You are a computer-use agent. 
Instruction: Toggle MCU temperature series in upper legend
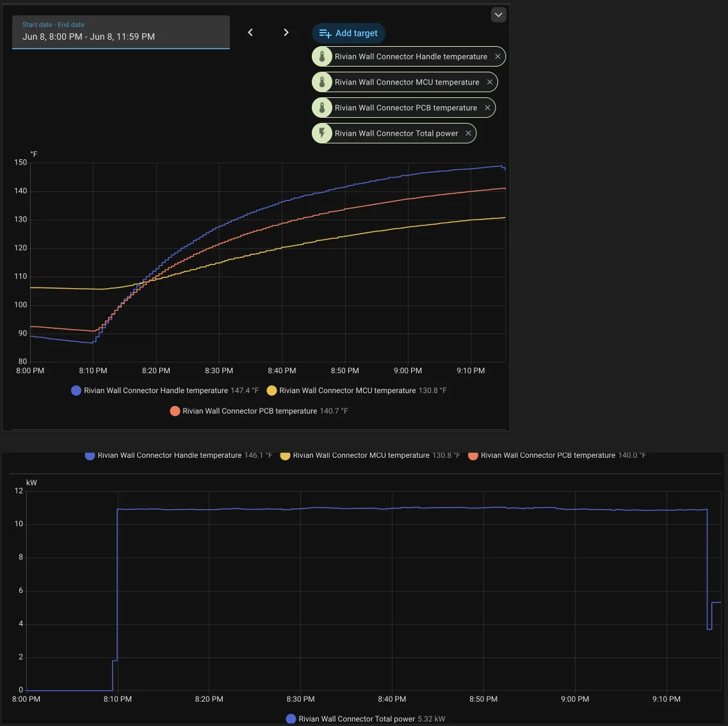click(x=357, y=391)
